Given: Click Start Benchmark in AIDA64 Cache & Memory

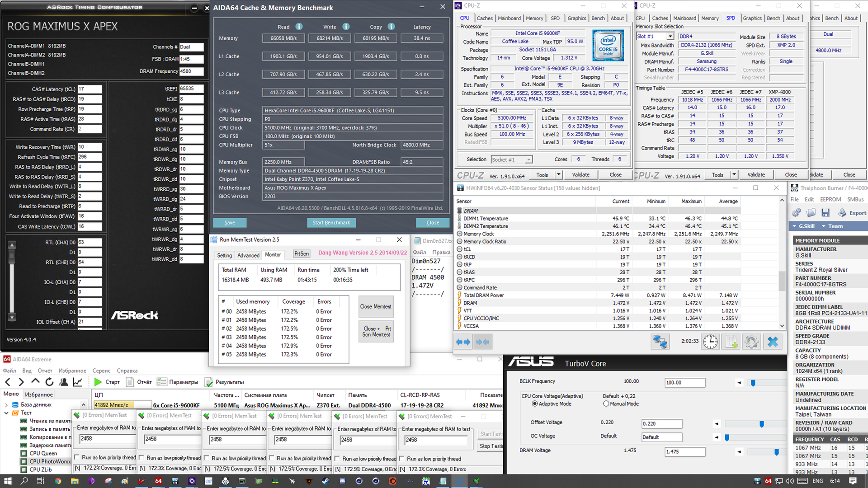Looking at the screenshot, I should [x=331, y=222].
